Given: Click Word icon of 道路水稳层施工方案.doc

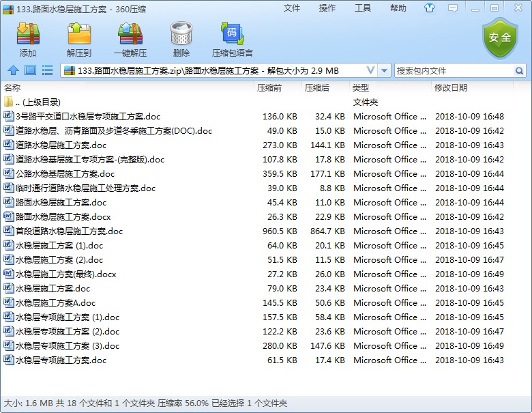Looking at the screenshot, I should click(8, 145).
